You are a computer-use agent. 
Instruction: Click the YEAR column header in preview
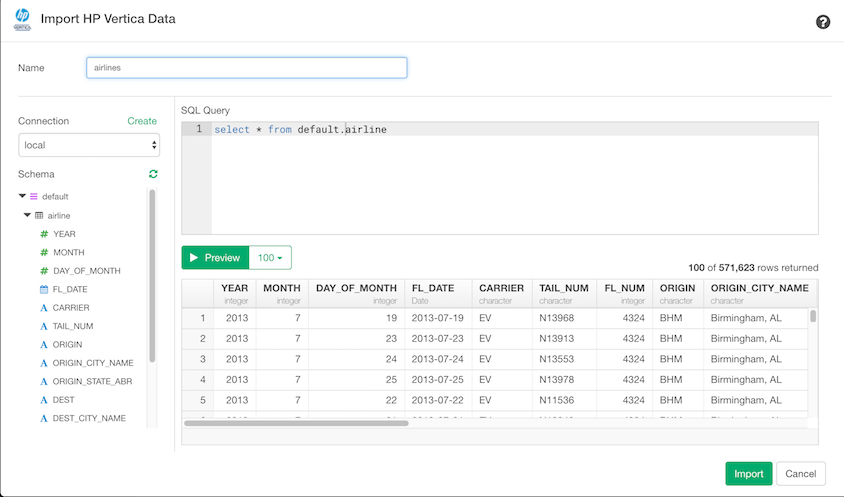click(x=235, y=293)
